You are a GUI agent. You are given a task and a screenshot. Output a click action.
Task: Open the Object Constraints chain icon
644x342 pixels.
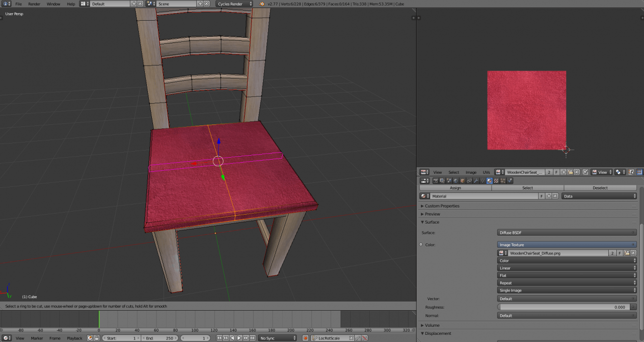(x=469, y=180)
